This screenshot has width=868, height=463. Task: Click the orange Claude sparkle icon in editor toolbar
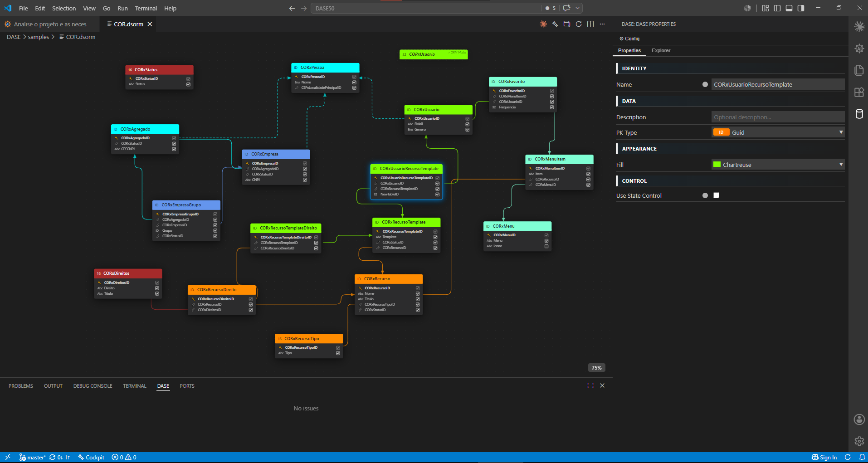(x=543, y=24)
